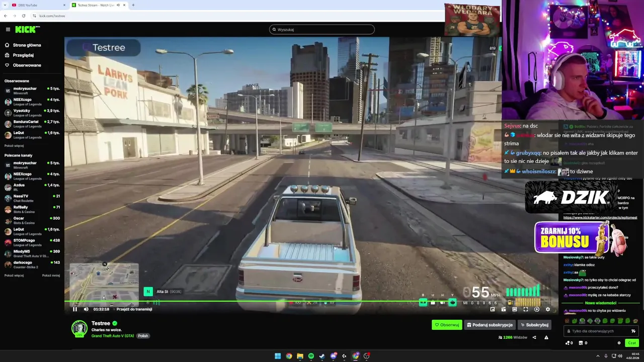Viewport: 644px width, 362px height.
Task: Click the green stream progress bar
Action: click(x=311, y=302)
